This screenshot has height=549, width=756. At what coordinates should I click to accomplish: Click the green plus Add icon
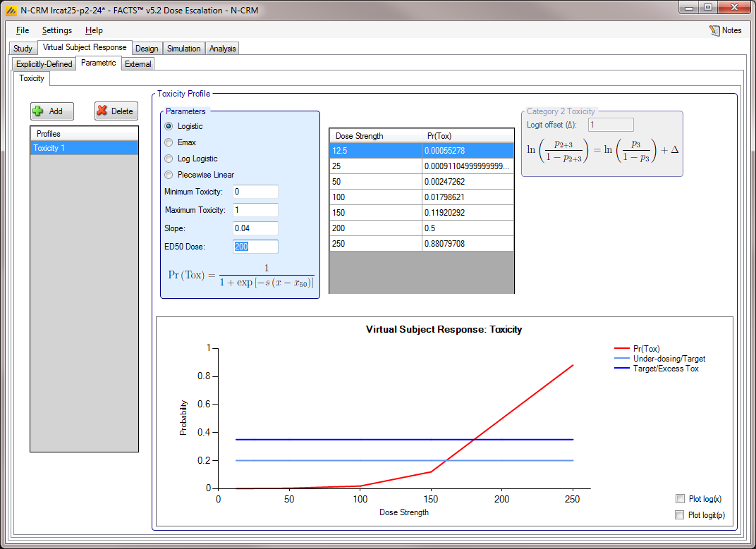coord(38,111)
